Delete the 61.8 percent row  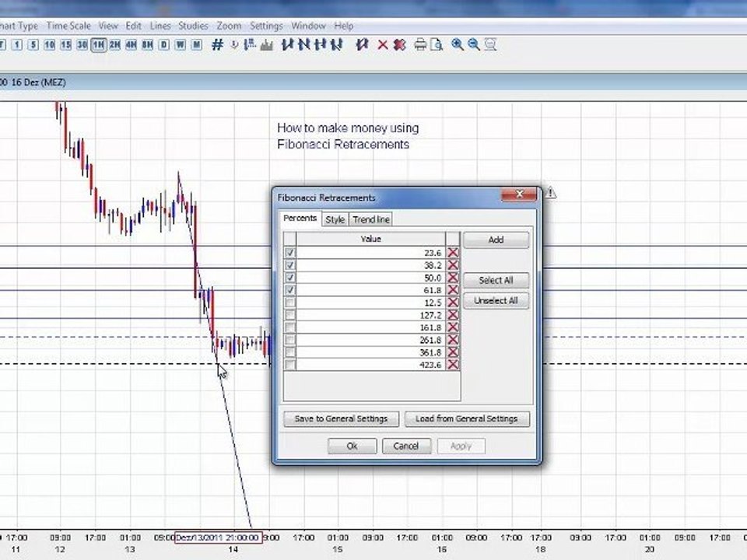453,290
